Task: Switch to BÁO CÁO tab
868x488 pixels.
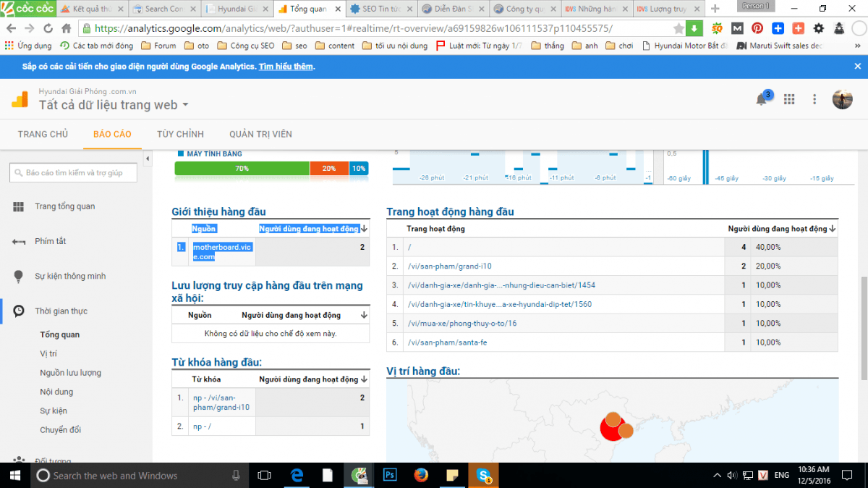Action: point(112,134)
